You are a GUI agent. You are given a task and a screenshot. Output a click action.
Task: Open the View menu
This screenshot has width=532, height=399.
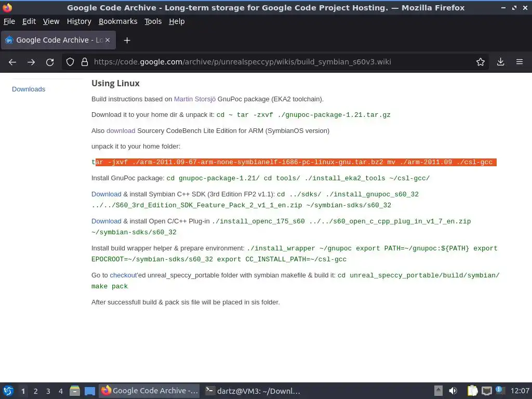(51, 21)
